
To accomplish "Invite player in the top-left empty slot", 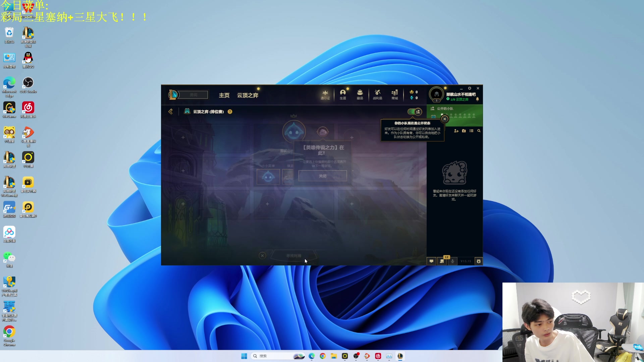I will point(183,137).
